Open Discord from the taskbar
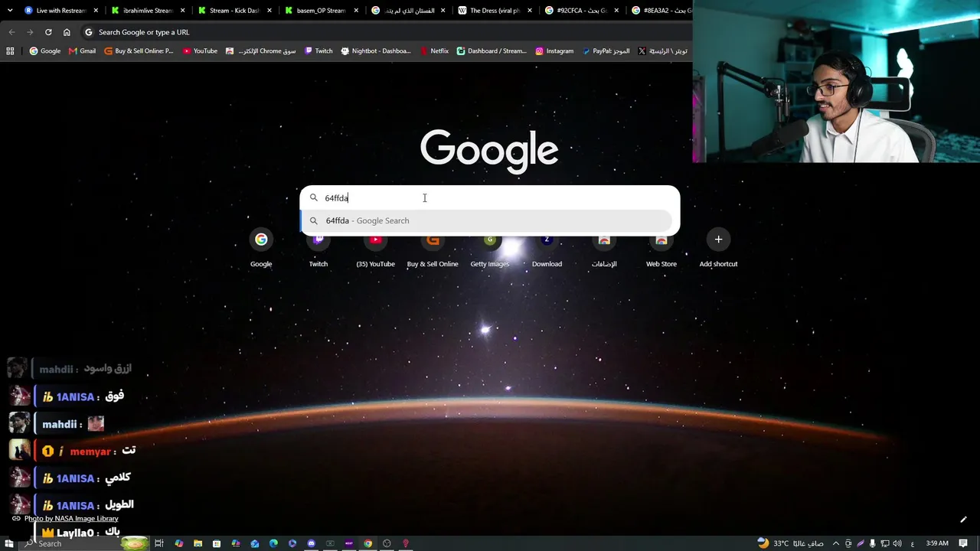Viewport: 980px width, 551px height. 311,543
